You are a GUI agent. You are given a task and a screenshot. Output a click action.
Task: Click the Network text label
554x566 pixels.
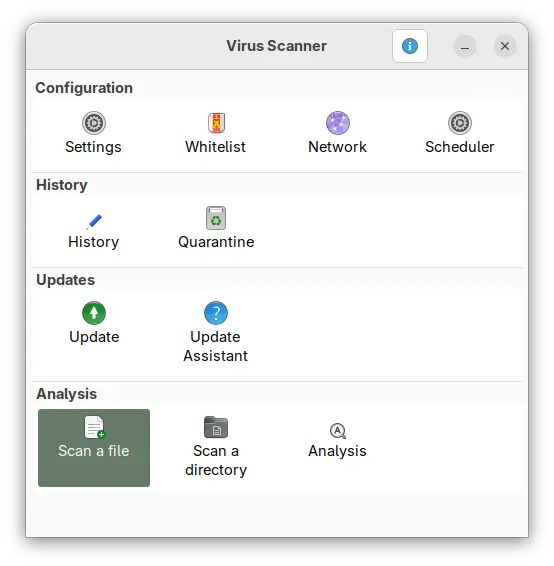click(x=337, y=147)
